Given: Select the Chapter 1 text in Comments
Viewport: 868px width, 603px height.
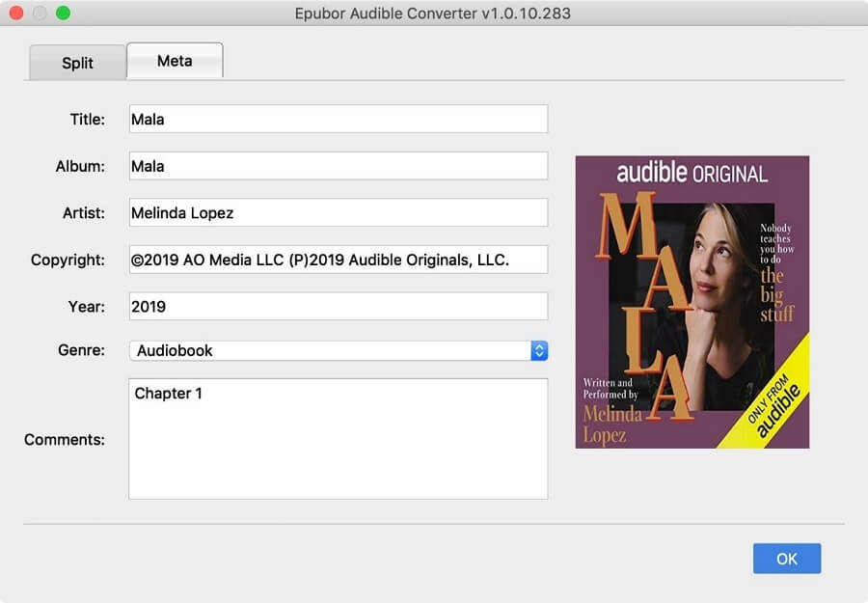Looking at the screenshot, I should click(x=169, y=393).
